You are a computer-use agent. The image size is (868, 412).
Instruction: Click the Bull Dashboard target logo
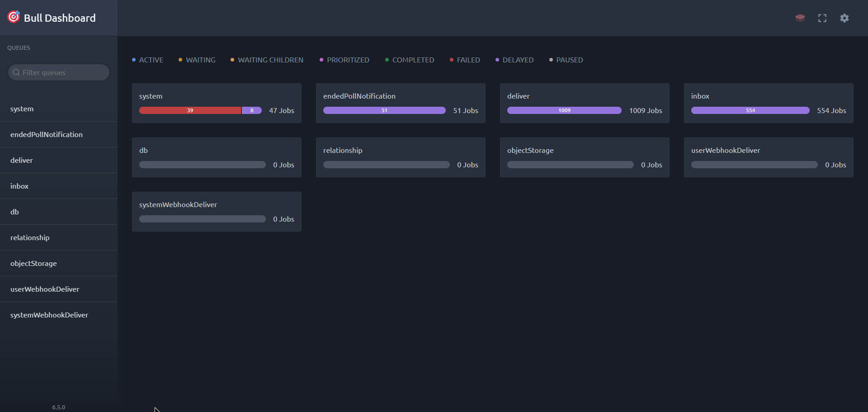[x=14, y=17]
